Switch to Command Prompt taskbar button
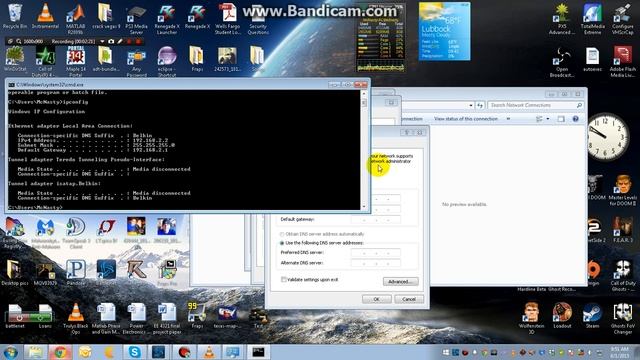Screen dimensions: 640x360 [x=258, y=351]
